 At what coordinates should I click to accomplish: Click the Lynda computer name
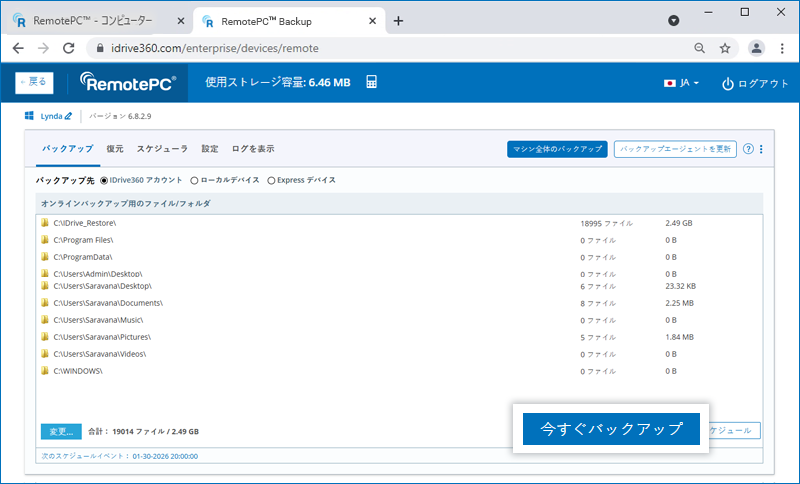pyautogui.click(x=51, y=116)
